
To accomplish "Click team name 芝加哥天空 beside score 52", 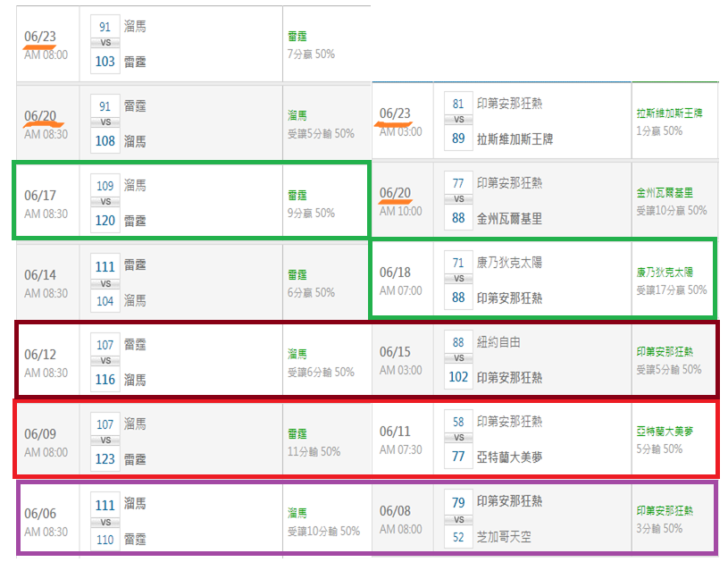I will pos(504,537).
